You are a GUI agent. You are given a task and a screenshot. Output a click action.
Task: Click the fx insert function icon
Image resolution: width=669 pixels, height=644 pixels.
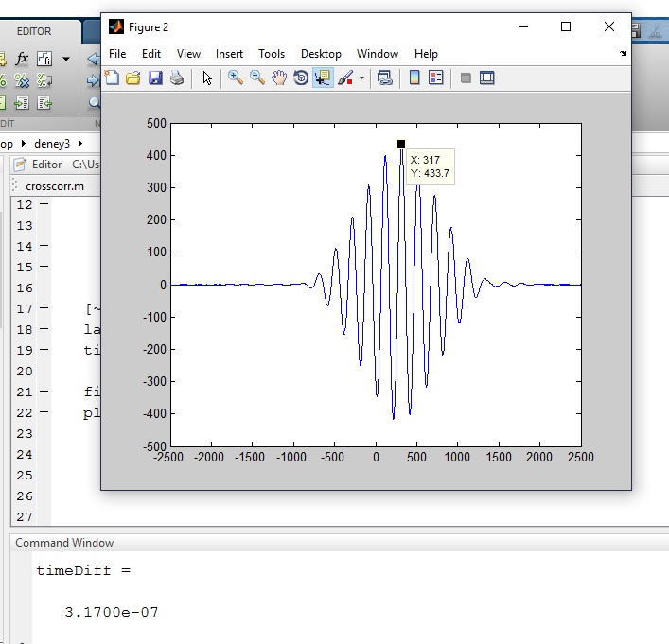(x=22, y=59)
